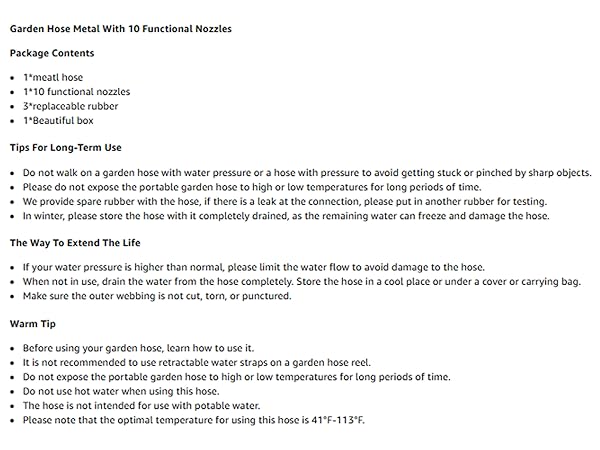The image size is (600, 450).
Task: Click the optimal temperature 41°F-113°F note
Action: pyautogui.click(x=194, y=420)
